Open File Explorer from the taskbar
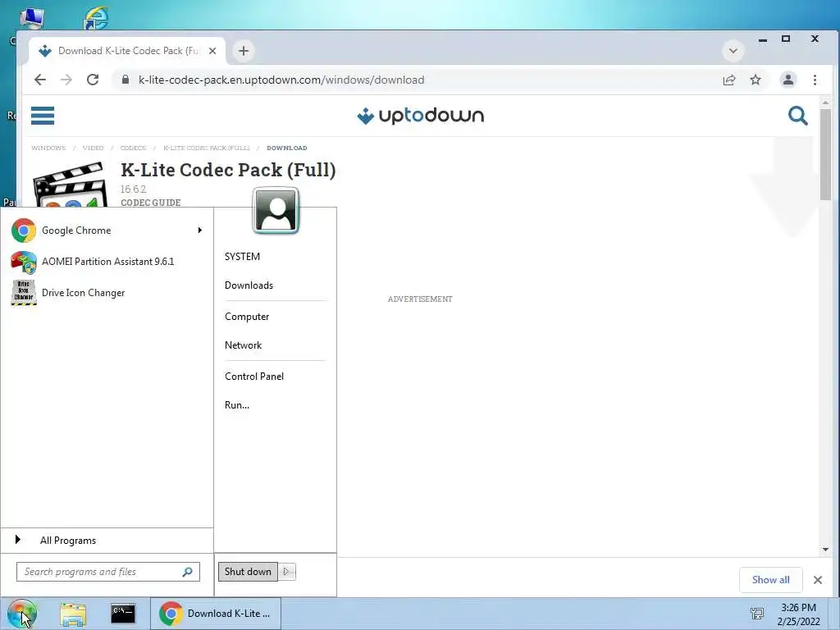 [x=73, y=614]
